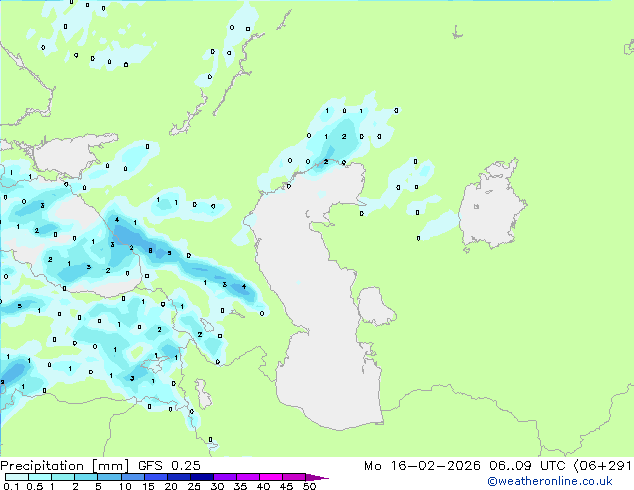The image size is (634, 490).
Task: Click the legend label '35'
Action: tap(240, 486)
